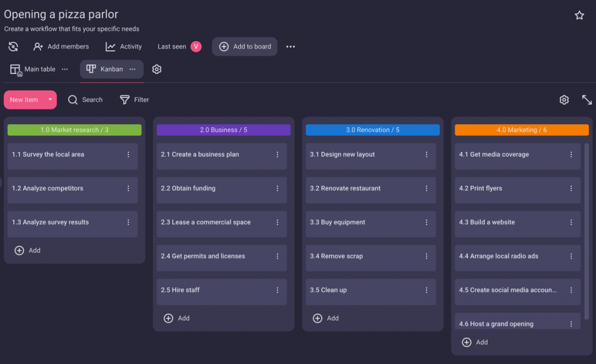Switch to the Main table view

(x=33, y=69)
